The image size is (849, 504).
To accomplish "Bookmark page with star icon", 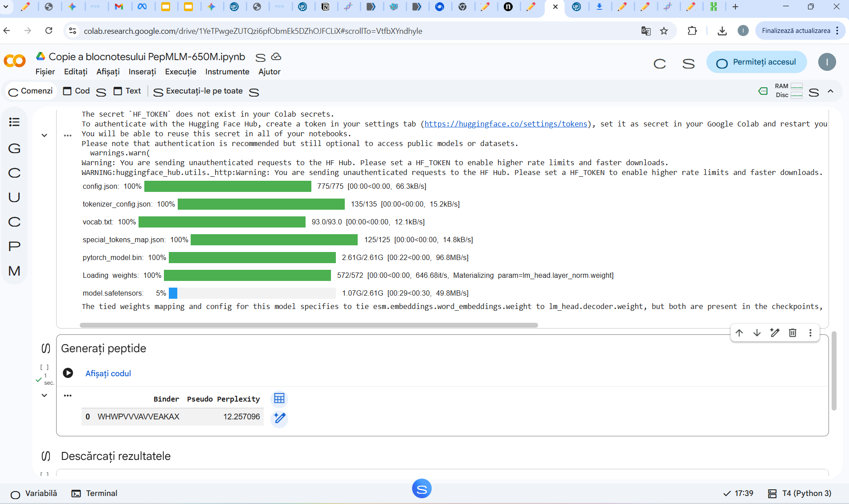I will [664, 31].
